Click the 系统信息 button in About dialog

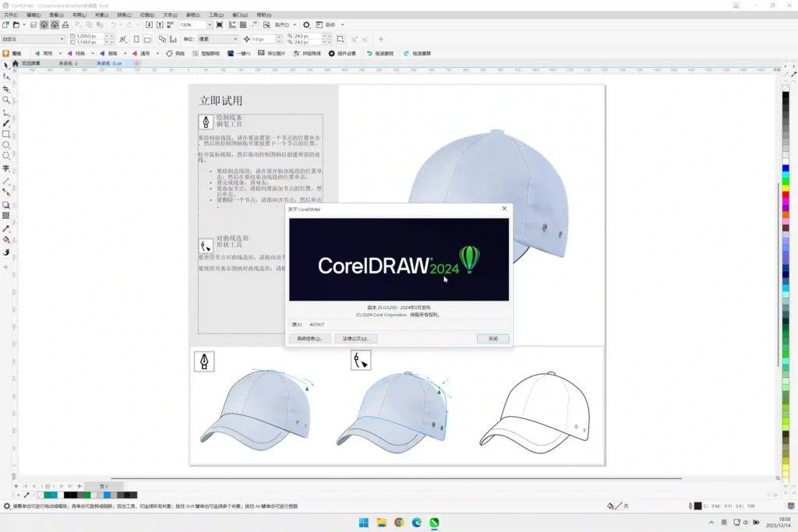pyautogui.click(x=310, y=339)
